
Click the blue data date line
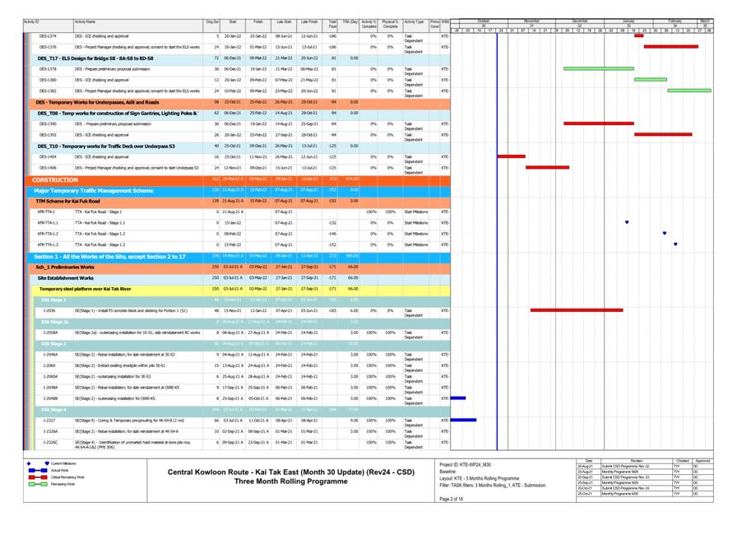pyautogui.click(x=497, y=247)
